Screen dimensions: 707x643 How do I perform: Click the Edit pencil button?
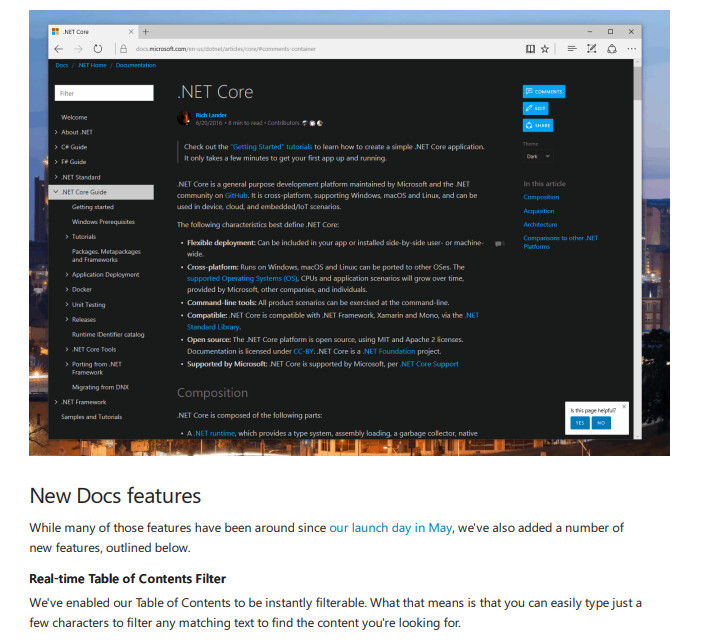(x=536, y=108)
